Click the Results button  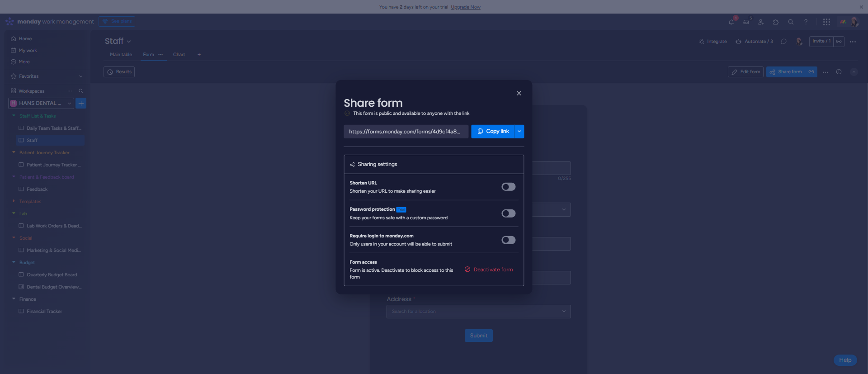tap(119, 72)
